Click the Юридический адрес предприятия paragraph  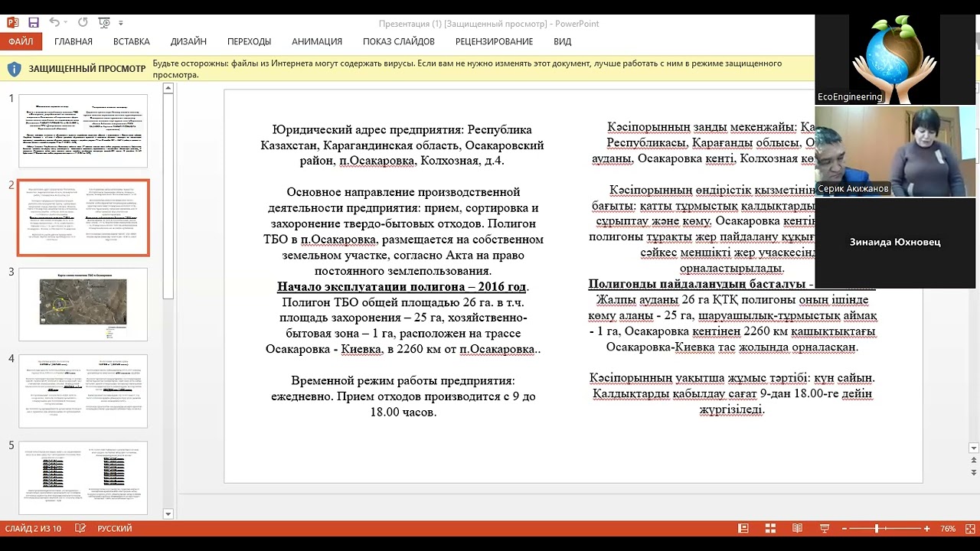click(402, 145)
